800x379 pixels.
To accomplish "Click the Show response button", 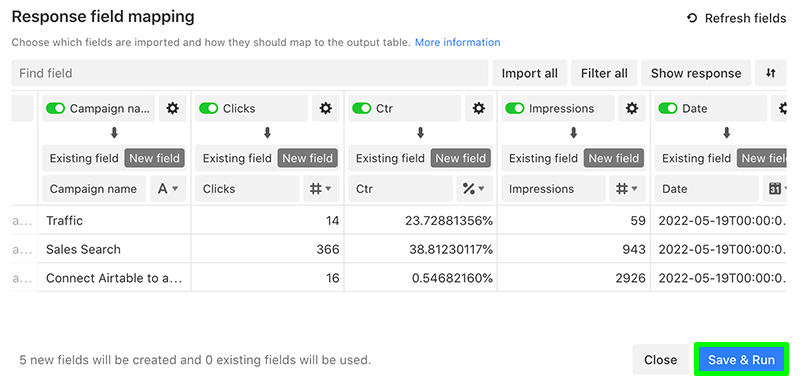I will 696,73.
